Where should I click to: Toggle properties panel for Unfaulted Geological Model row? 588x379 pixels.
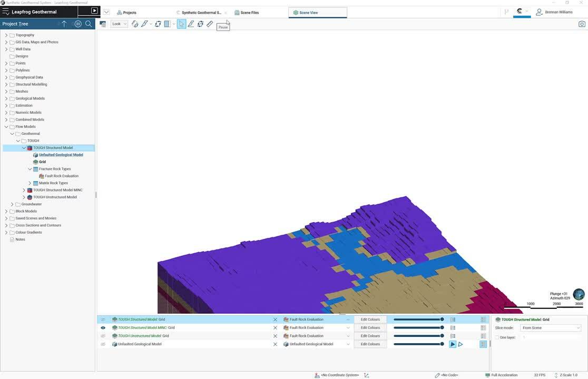(483, 344)
